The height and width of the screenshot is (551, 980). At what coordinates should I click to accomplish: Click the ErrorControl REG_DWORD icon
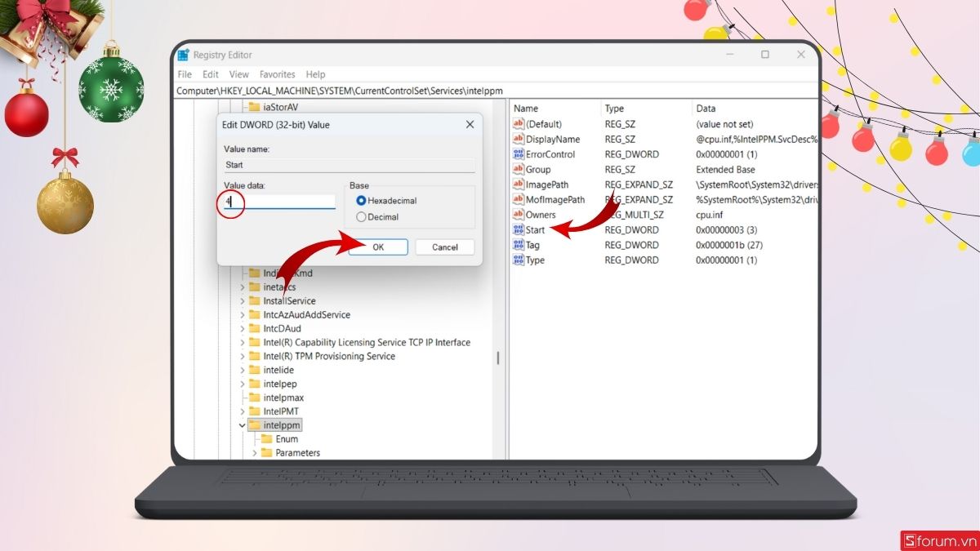click(519, 153)
